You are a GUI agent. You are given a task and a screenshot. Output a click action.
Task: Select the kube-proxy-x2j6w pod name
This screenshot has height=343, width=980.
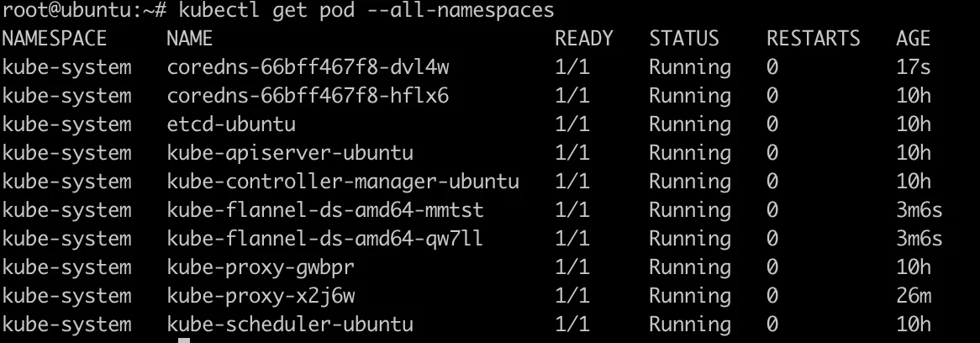(261, 297)
